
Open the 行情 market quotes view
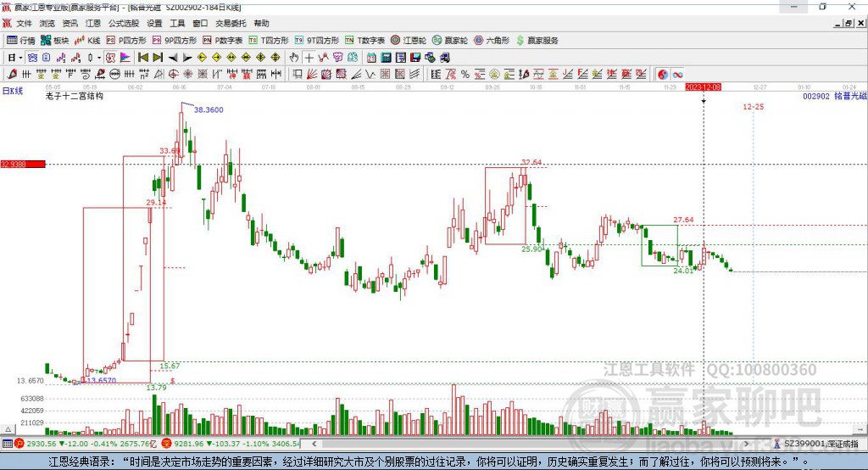point(21,41)
